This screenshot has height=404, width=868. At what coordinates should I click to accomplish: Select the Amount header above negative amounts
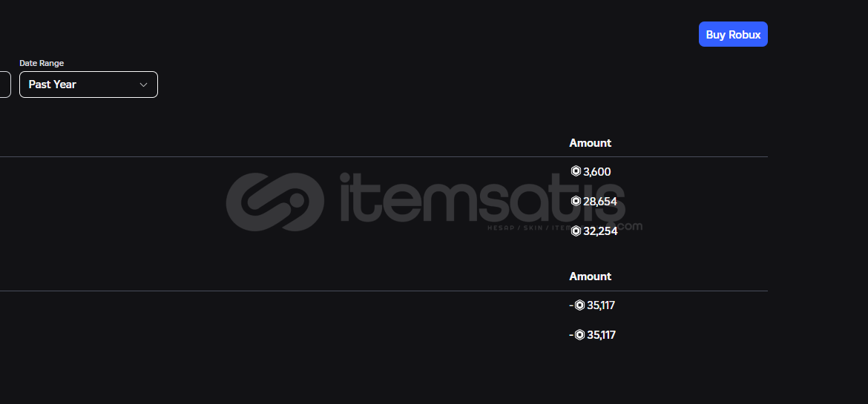(590, 276)
